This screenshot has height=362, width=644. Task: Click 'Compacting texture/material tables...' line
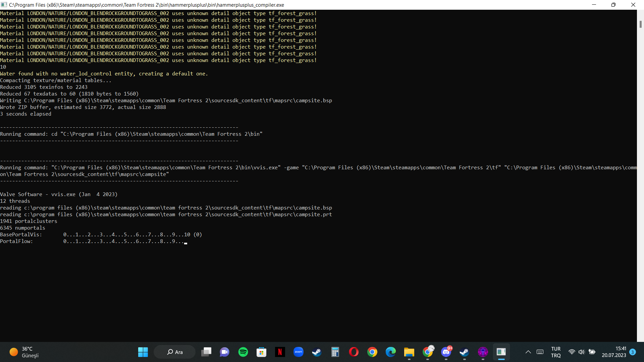[x=56, y=80]
